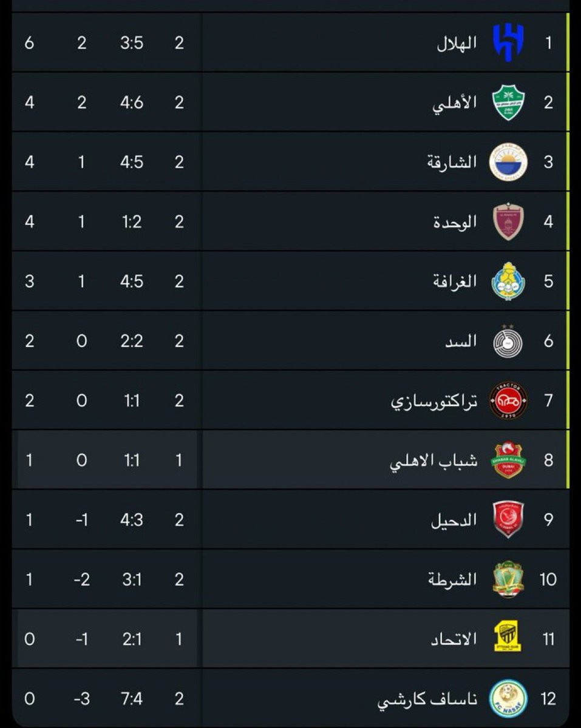Click the FC Nasaf club badge
581x728 pixels.
[x=508, y=698]
